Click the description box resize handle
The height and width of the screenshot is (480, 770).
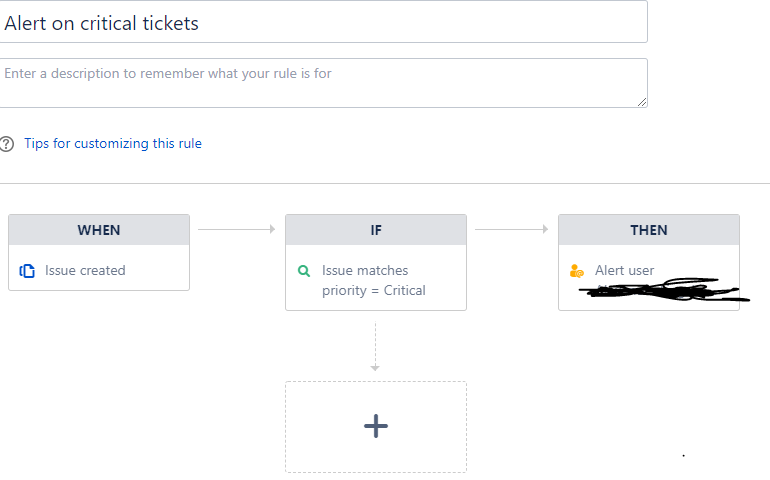641,101
